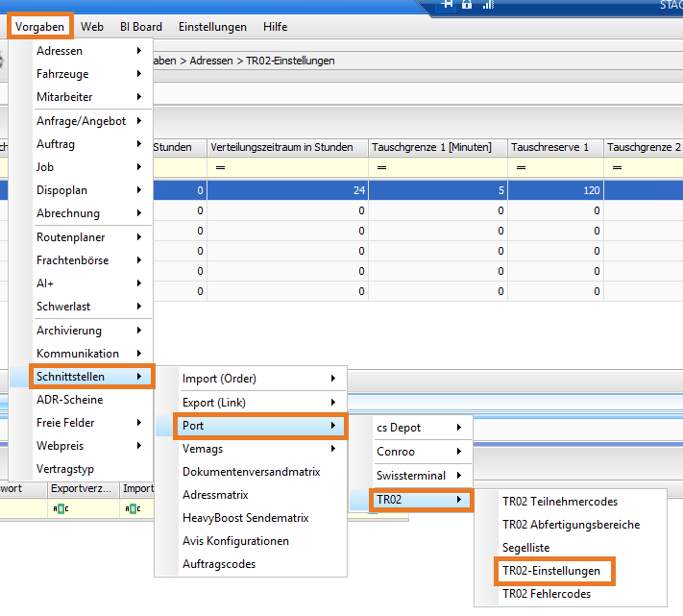Click the signal strength icon

(487, 4)
